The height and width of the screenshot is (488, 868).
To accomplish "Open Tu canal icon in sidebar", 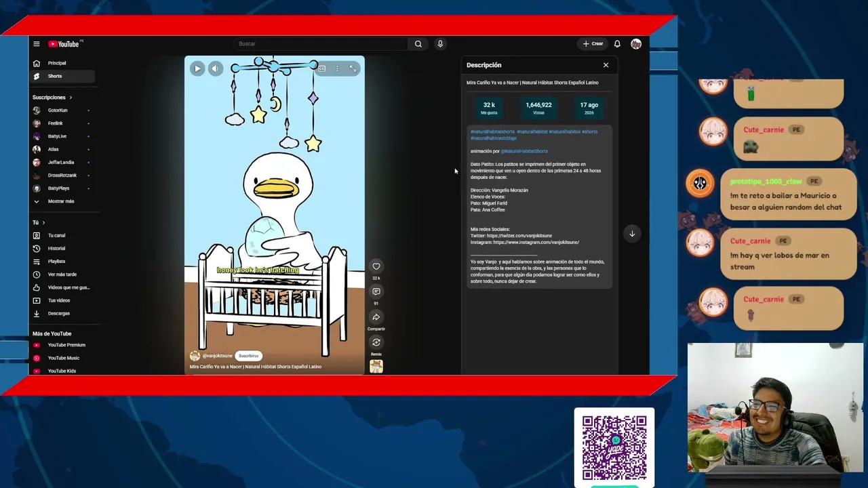I will 37,235.
